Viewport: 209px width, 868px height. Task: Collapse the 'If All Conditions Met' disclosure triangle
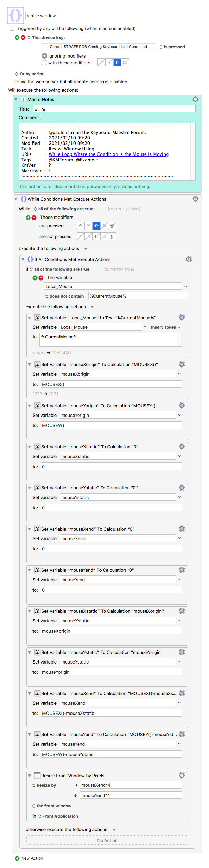pos(23,259)
